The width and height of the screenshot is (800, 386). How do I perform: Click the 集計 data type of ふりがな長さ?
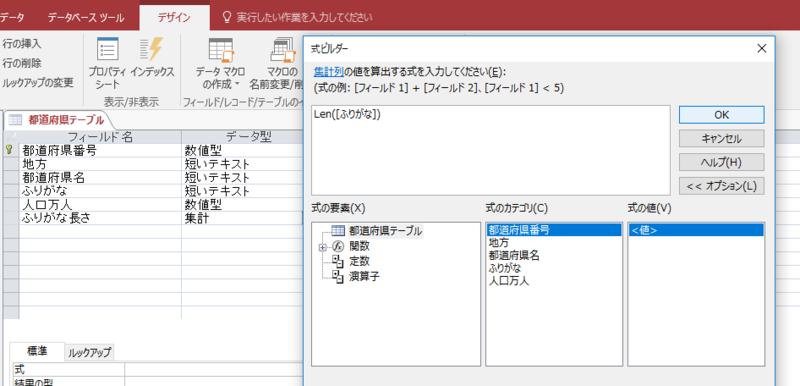point(242,218)
